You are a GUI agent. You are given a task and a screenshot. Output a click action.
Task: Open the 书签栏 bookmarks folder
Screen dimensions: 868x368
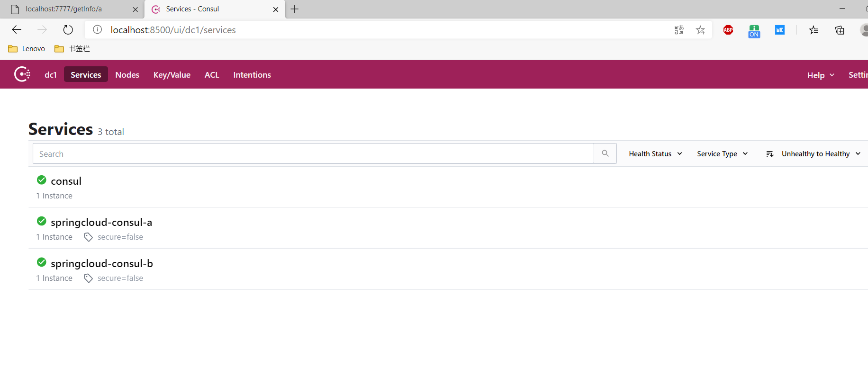tap(72, 49)
